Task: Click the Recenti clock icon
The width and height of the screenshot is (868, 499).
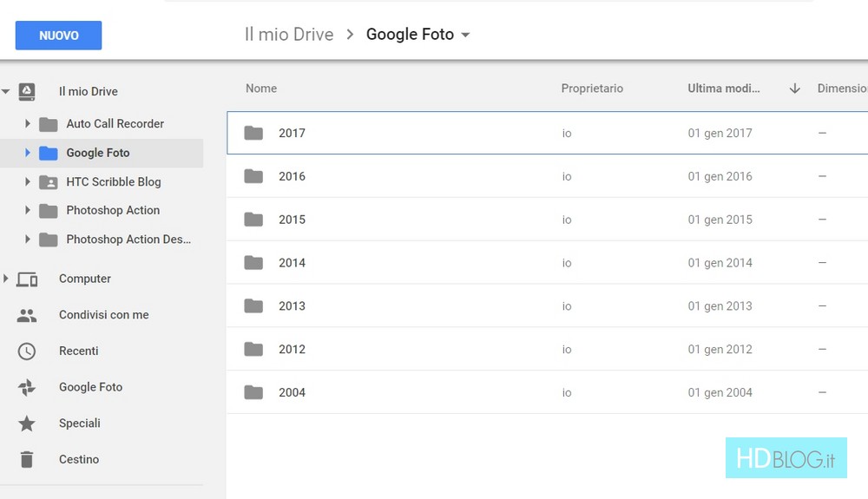Action: point(27,351)
